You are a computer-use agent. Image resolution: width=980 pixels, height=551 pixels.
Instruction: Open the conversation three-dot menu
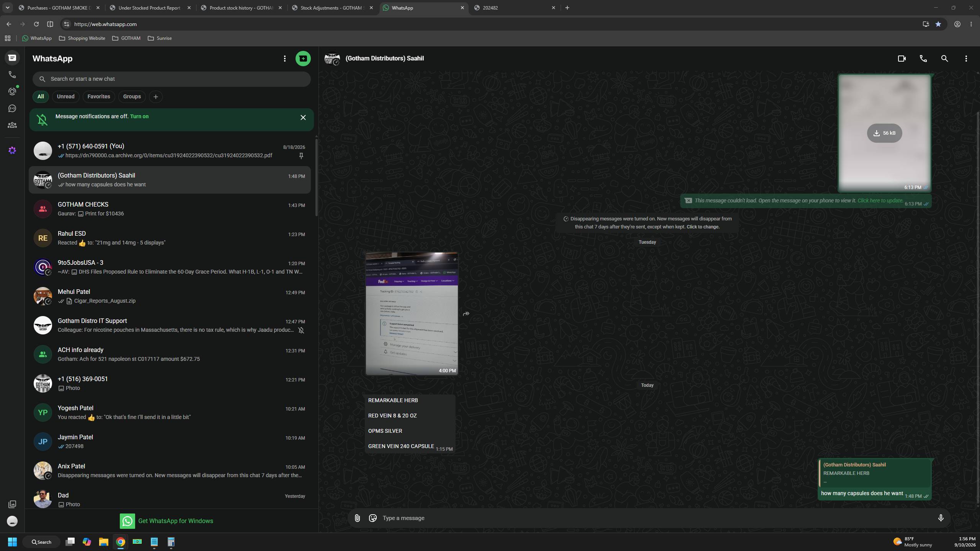pyautogui.click(x=966, y=59)
